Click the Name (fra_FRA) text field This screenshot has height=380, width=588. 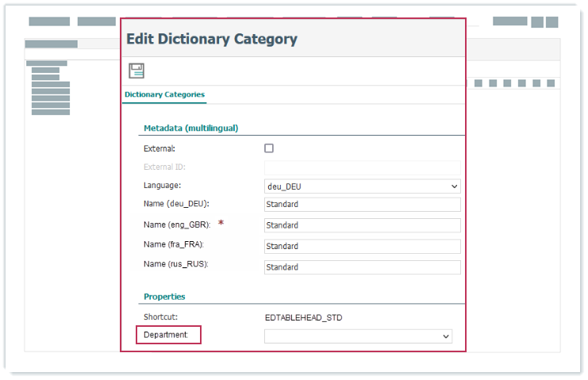coord(362,246)
